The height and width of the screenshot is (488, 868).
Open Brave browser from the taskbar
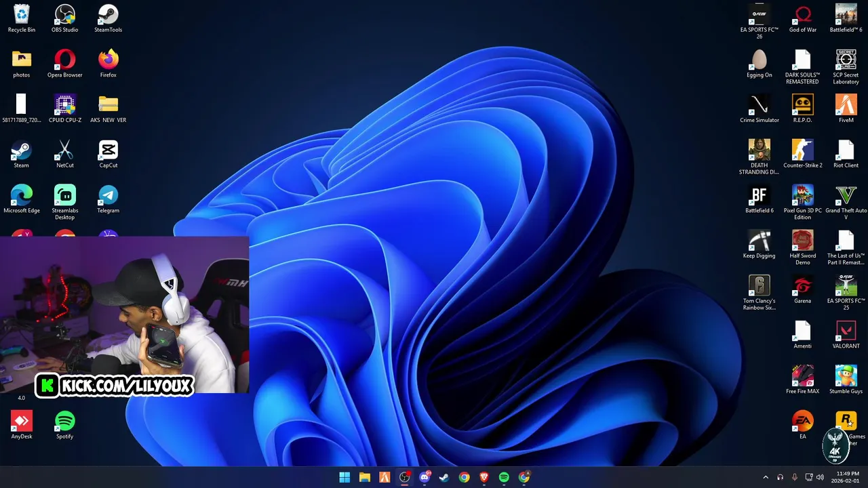tap(484, 477)
